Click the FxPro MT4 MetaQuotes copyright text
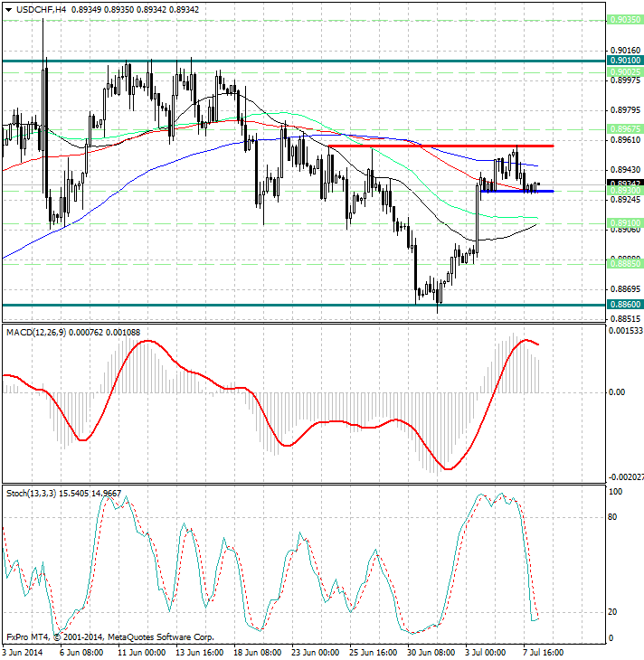The image size is (644, 660). tap(110, 636)
